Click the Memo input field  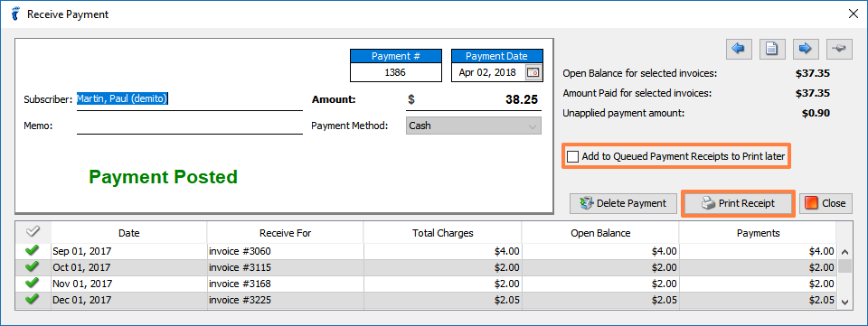(189, 126)
